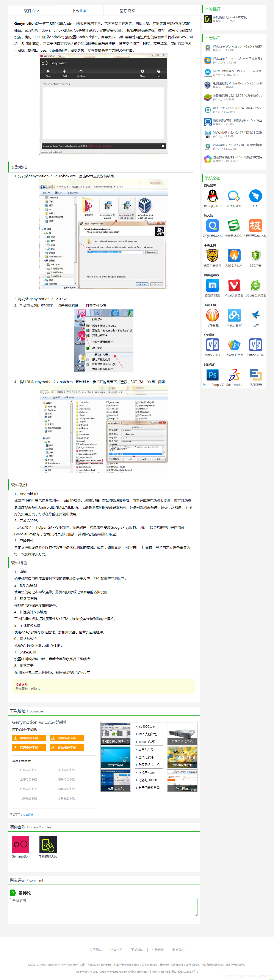
Task: Click the 蓝叠模拟器 BlueStacks icon
Action: (208, 97)
